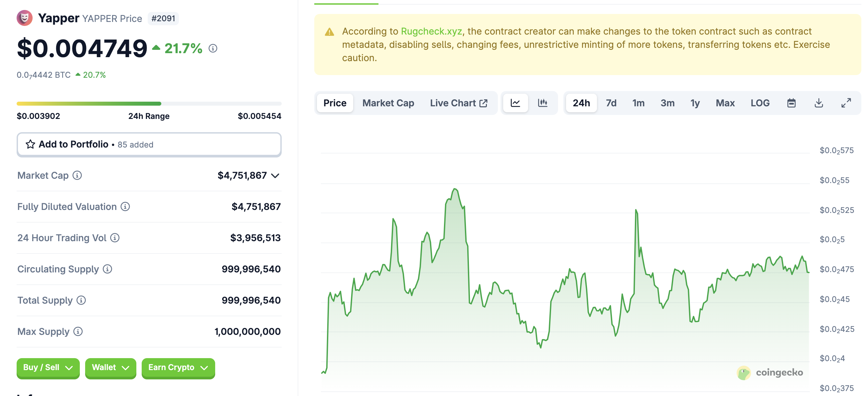The width and height of the screenshot is (868, 396).
Task: Select the Max timeframe option
Action: 725,103
